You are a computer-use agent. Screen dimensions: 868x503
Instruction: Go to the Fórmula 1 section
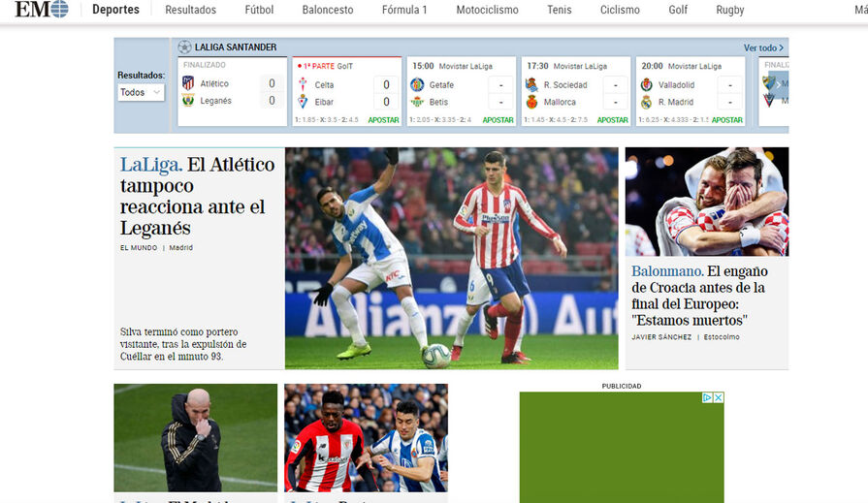click(x=404, y=10)
